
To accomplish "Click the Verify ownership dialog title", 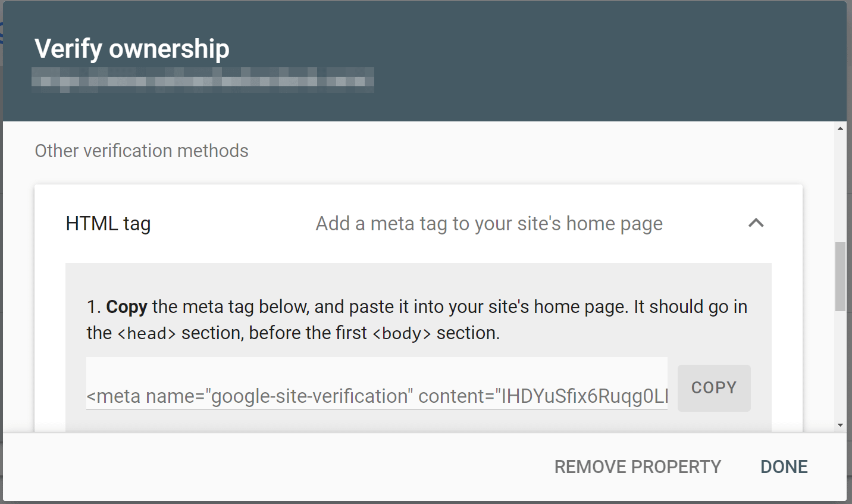I will point(132,49).
